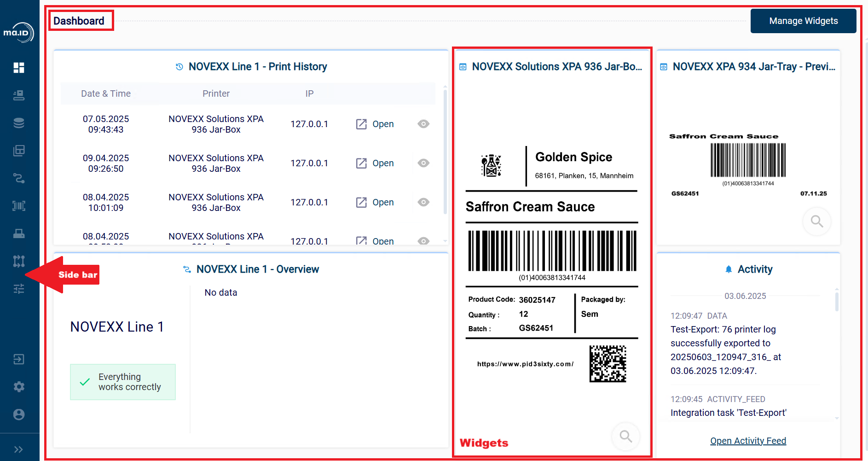Open the barcode scanner icon in sidebar
Viewport: 868px width, 461px height.
pos(19,206)
